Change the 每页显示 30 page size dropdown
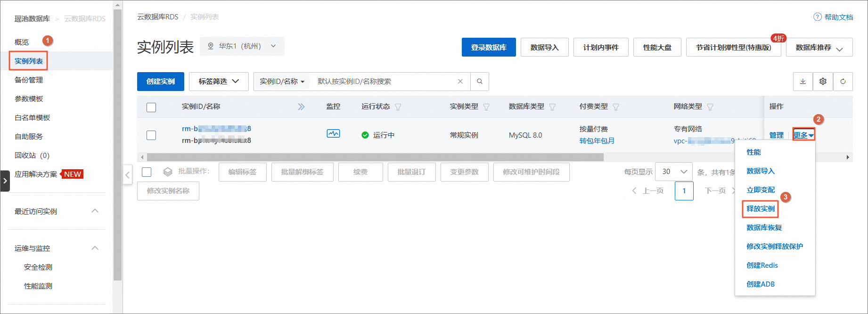Screen dimensions: 868x314 (674, 172)
